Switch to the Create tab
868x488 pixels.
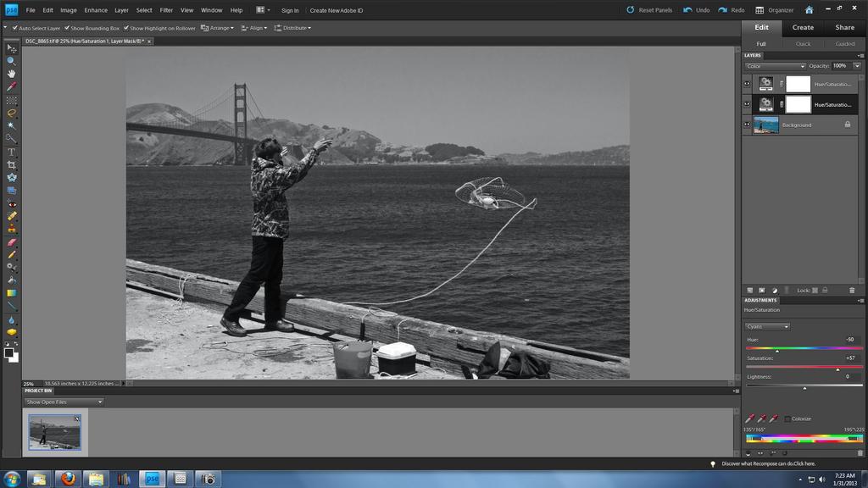(803, 27)
